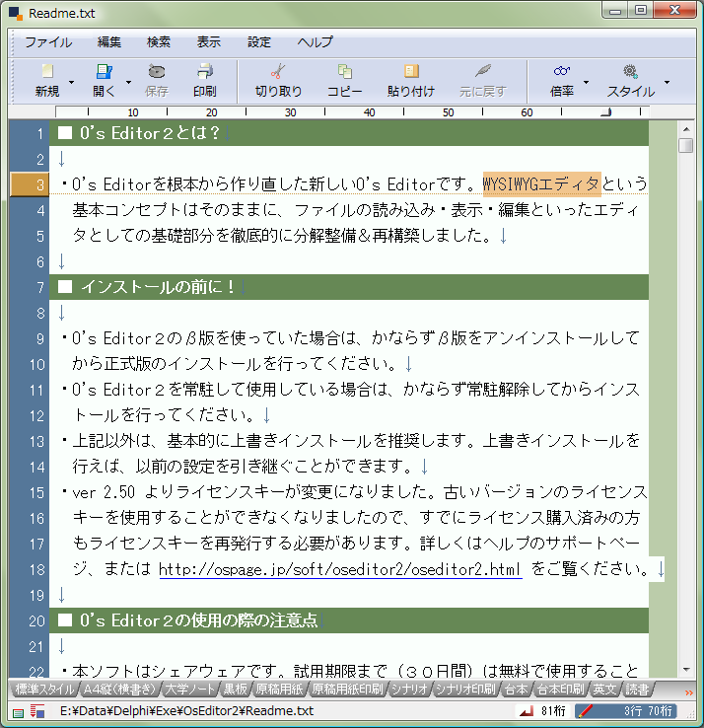Click the highlighted WYSIWYGエディタ text
704x728 pixels.
541,184
